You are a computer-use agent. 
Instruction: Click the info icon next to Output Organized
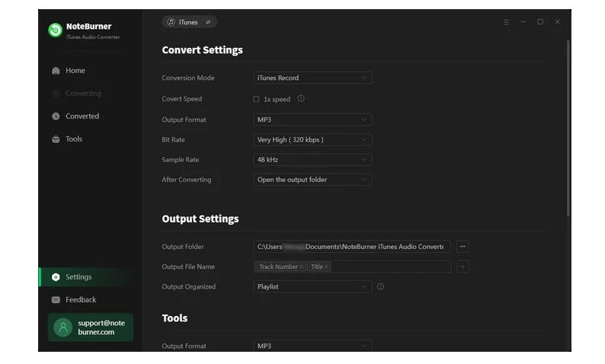click(380, 287)
